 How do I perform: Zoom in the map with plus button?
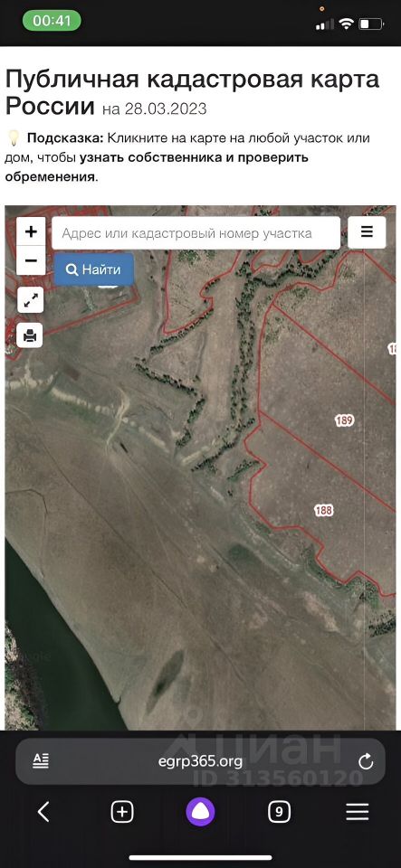pyautogui.click(x=31, y=231)
